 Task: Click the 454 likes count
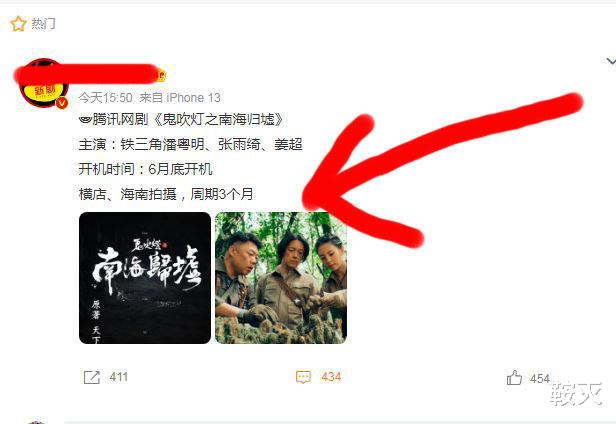click(x=539, y=378)
